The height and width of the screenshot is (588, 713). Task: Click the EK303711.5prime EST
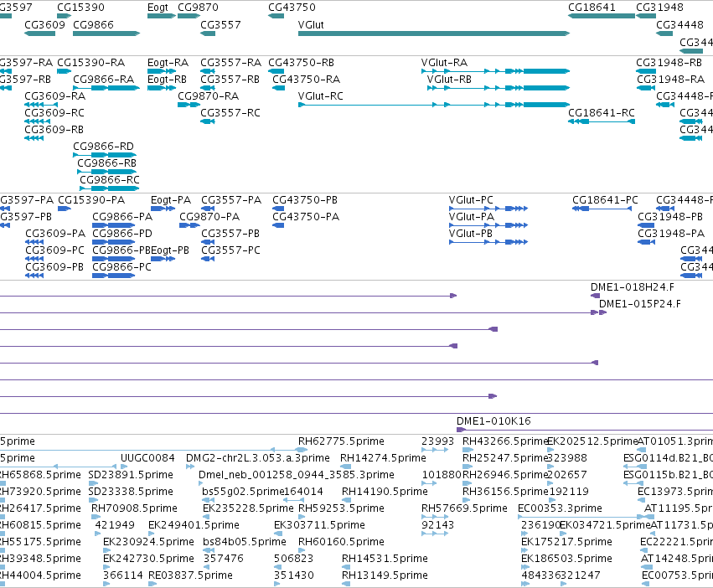click(277, 534)
